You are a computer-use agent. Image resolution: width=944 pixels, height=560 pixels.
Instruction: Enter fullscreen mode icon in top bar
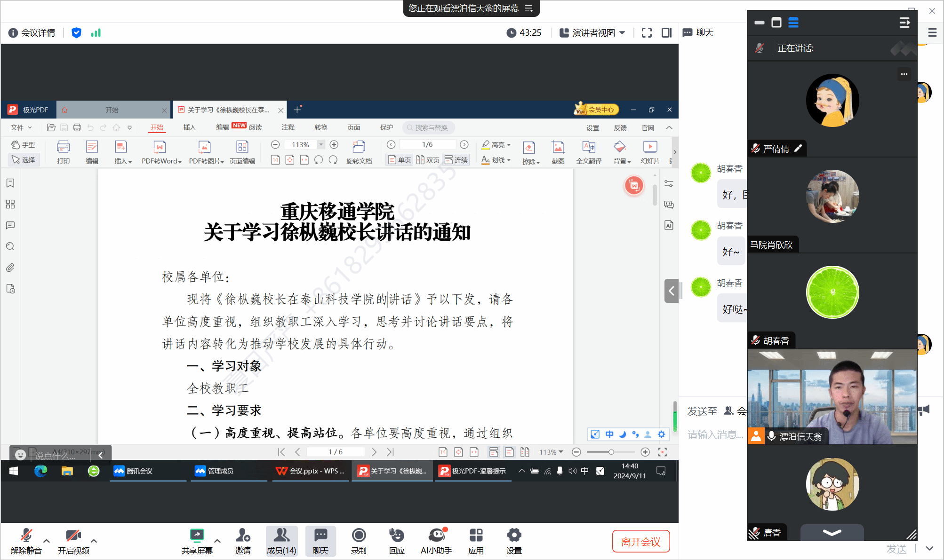pos(647,32)
